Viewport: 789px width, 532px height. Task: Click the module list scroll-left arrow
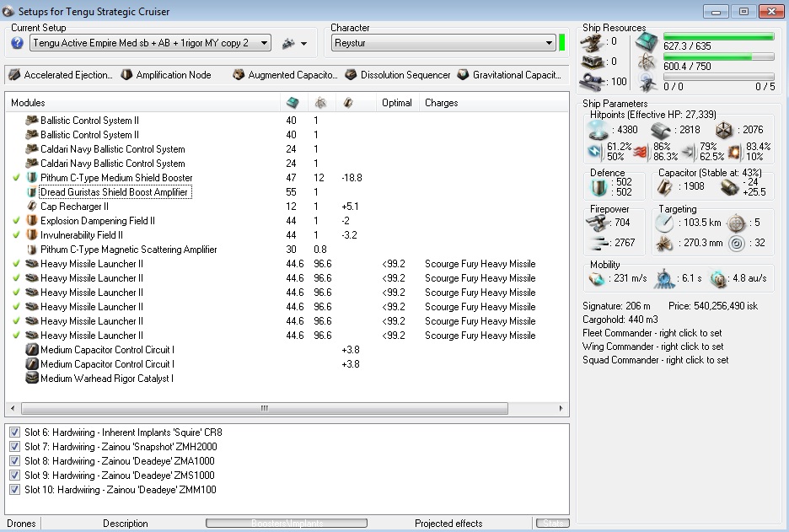click(x=13, y=408)
